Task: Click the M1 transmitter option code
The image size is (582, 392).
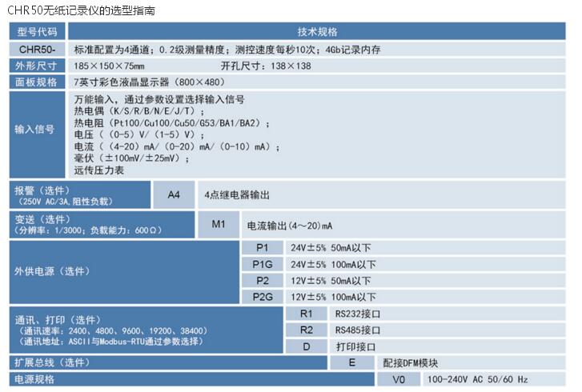Action: click(x=219, y=225)
